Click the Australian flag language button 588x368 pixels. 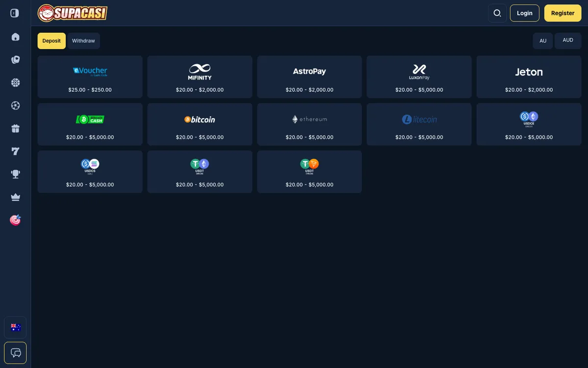pyautogui.click(x=15, y=328)
